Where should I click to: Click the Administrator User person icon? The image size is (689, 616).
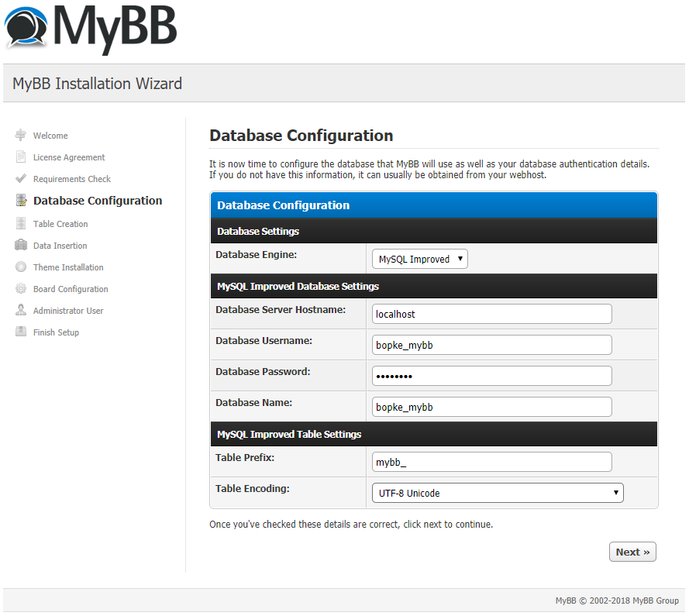(21, 310)
